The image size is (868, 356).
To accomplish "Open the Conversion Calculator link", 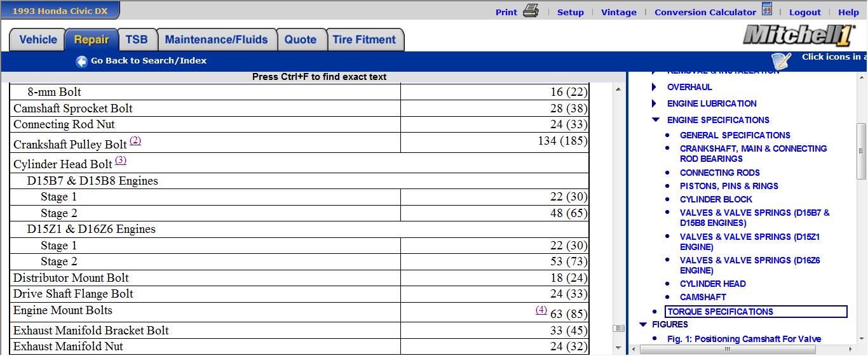I will [x=705, y=12].
